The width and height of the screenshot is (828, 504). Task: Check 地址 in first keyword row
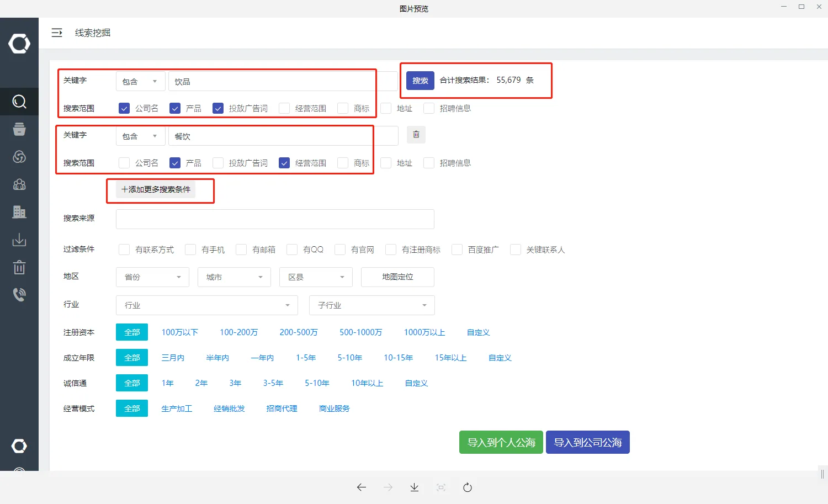tap(386, 108)
